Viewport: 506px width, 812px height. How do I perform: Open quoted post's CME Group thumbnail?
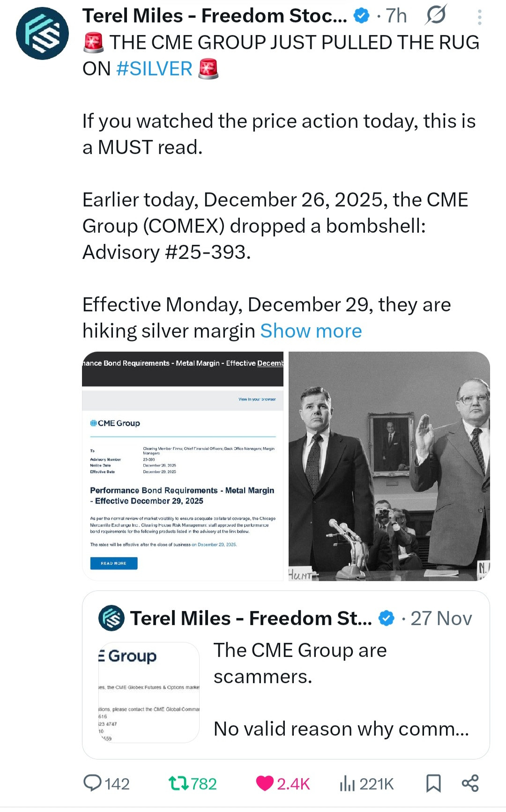click(149, 692)
